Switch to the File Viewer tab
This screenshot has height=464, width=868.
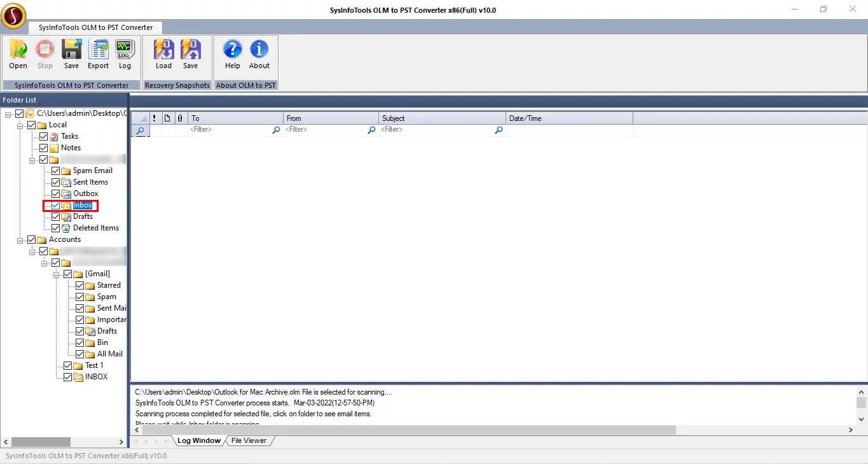click(249, 440)
